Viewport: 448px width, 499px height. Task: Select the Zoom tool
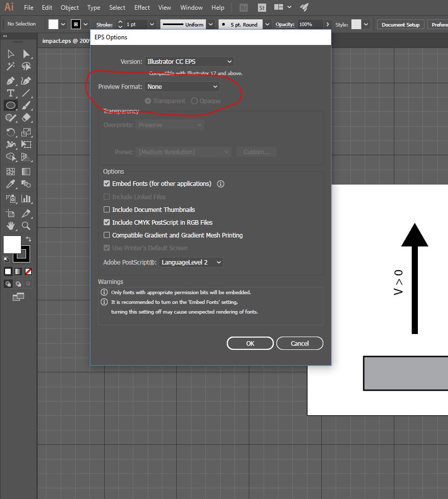26,226
